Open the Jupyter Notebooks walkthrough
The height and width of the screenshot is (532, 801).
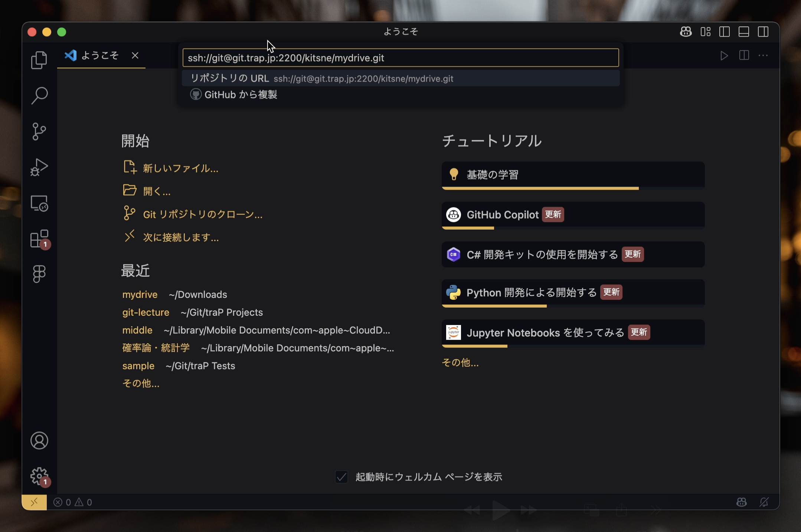573,334
